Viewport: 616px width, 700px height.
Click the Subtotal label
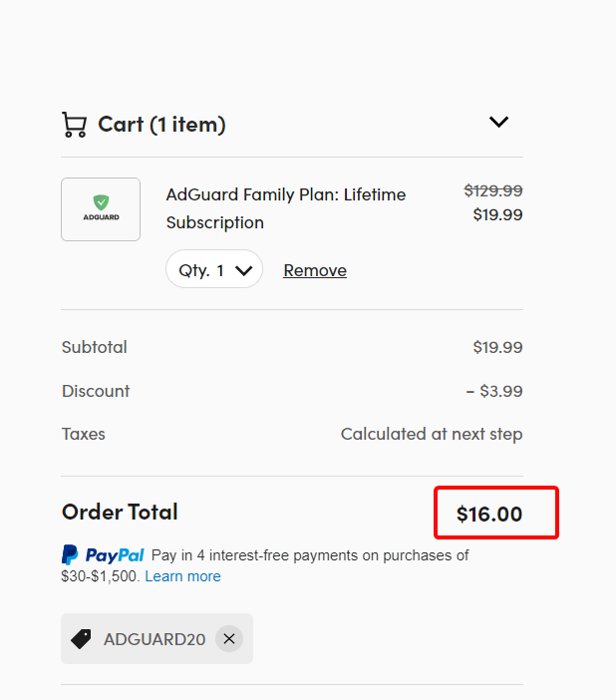tap(95, 348)
